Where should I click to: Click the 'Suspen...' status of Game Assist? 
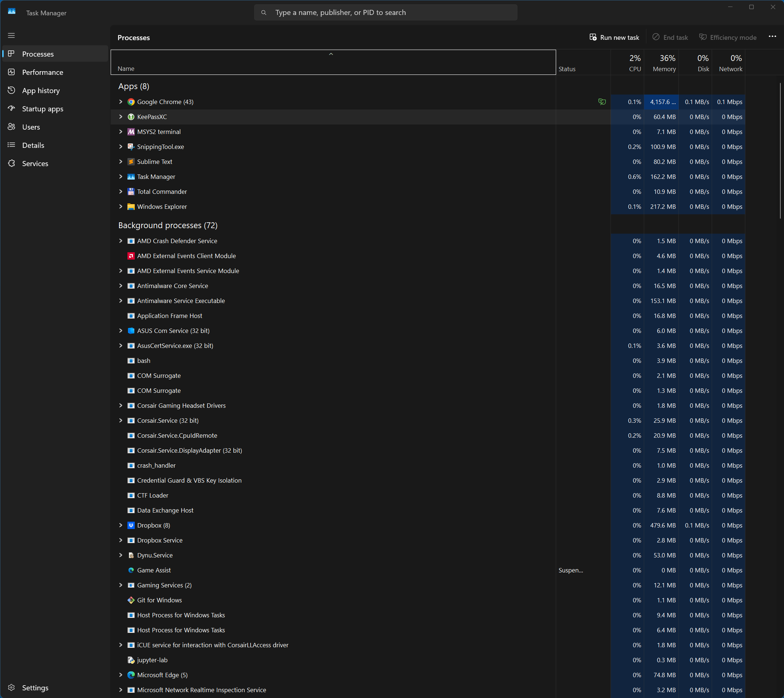571,570
